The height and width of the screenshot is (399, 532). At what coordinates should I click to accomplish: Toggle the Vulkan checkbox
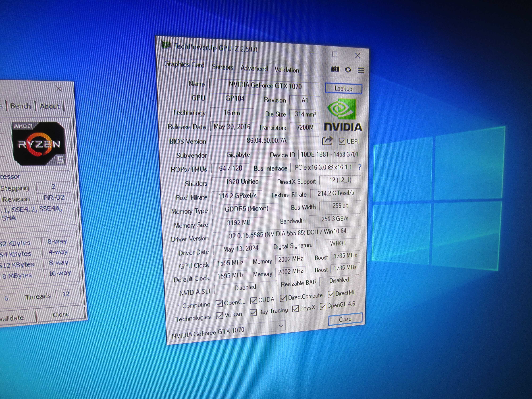pos(219,316)
